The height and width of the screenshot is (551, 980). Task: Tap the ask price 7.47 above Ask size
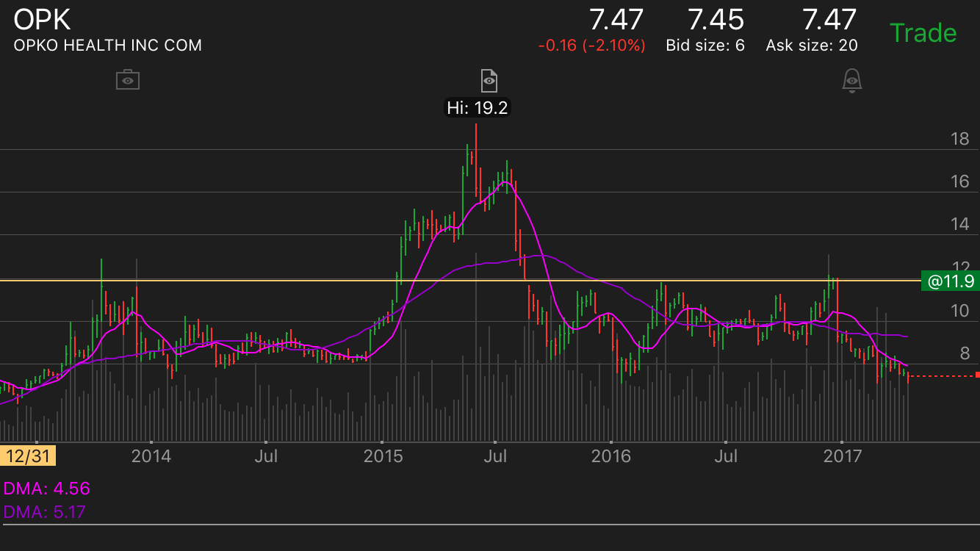coord(829,20)
